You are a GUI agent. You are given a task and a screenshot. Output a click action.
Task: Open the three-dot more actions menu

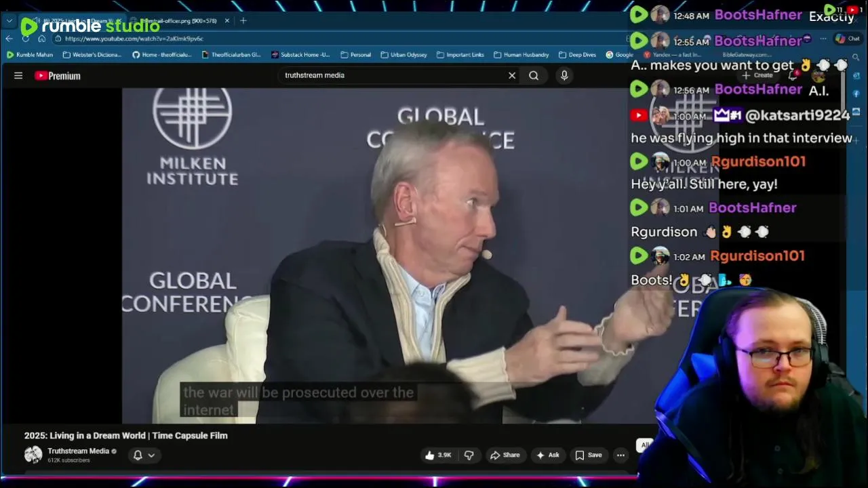point(620,455)
